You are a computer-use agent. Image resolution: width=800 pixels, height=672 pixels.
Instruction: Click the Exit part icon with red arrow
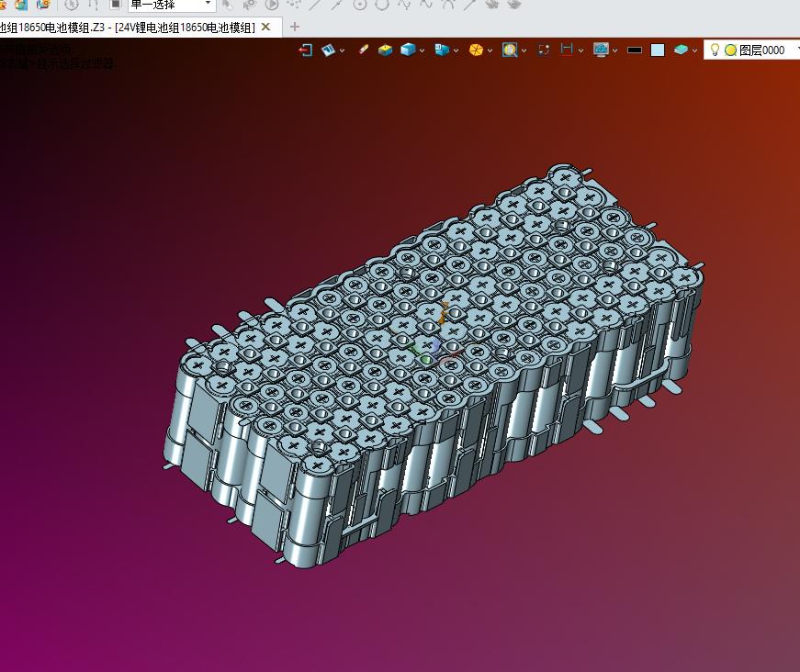point(305,50)
